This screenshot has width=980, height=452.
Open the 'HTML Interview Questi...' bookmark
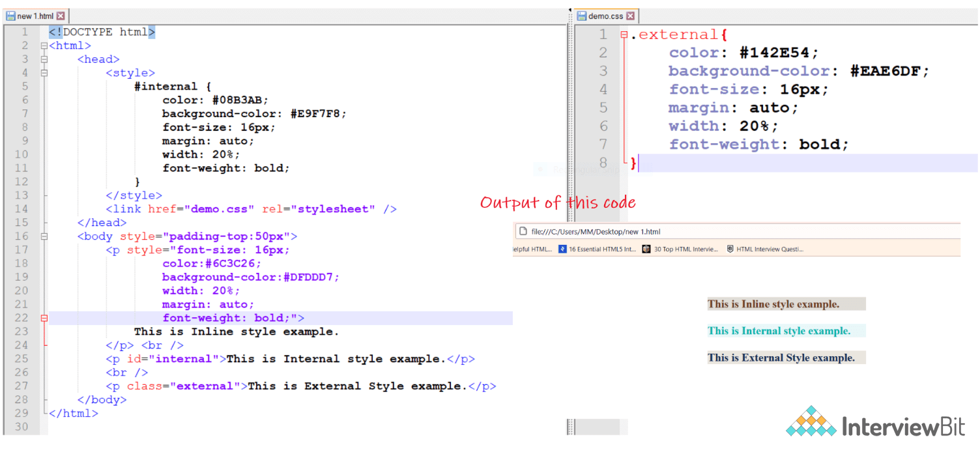(x=765, y=249)
